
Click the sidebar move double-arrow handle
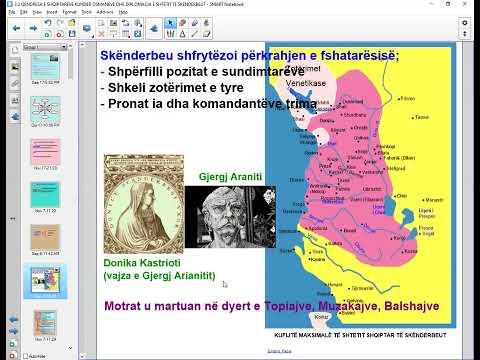pos(13,219)
